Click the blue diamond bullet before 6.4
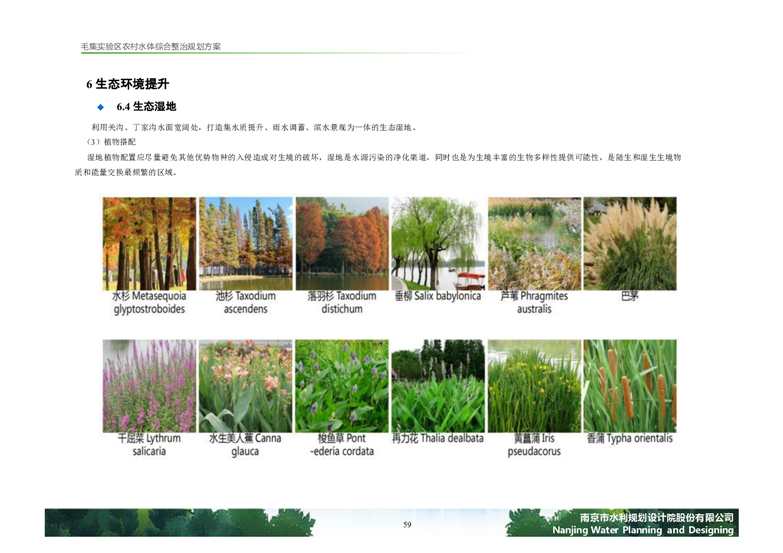This screenshot has width=783, height=553. click(x=100, y=107)
